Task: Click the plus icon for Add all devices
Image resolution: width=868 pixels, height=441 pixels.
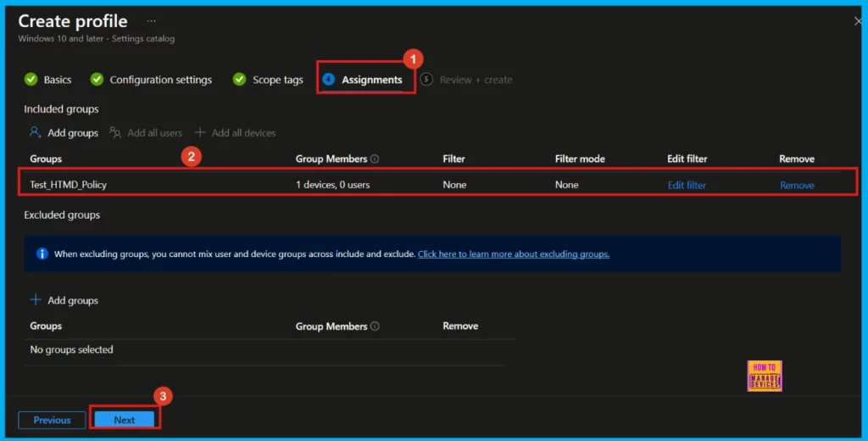Action: click(x=200, y=132)
